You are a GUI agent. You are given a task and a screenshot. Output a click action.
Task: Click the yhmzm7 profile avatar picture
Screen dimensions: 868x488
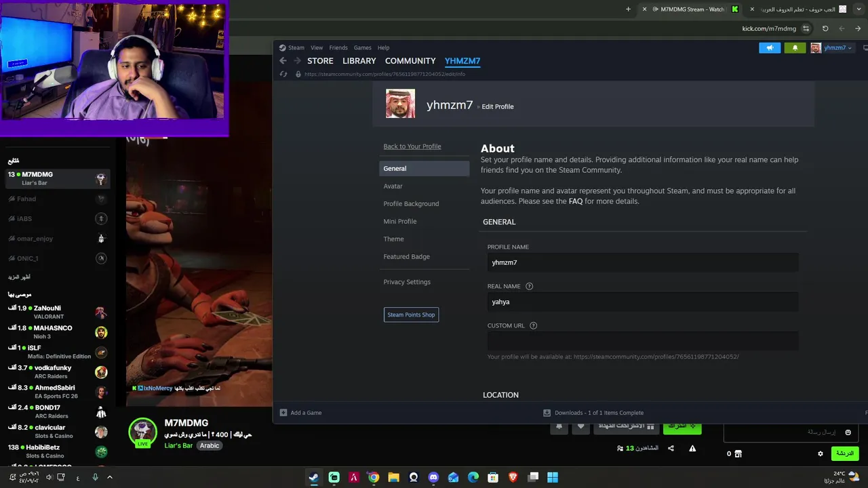click(400, 104)
